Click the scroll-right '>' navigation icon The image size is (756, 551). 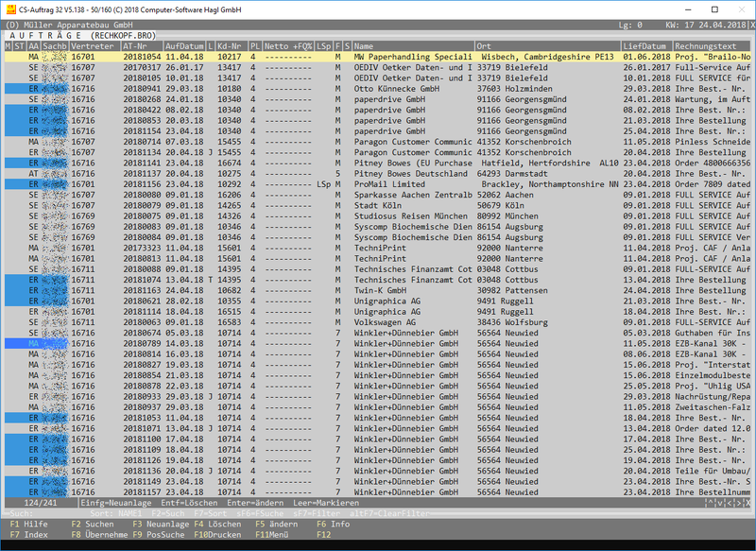click(739, 502)
